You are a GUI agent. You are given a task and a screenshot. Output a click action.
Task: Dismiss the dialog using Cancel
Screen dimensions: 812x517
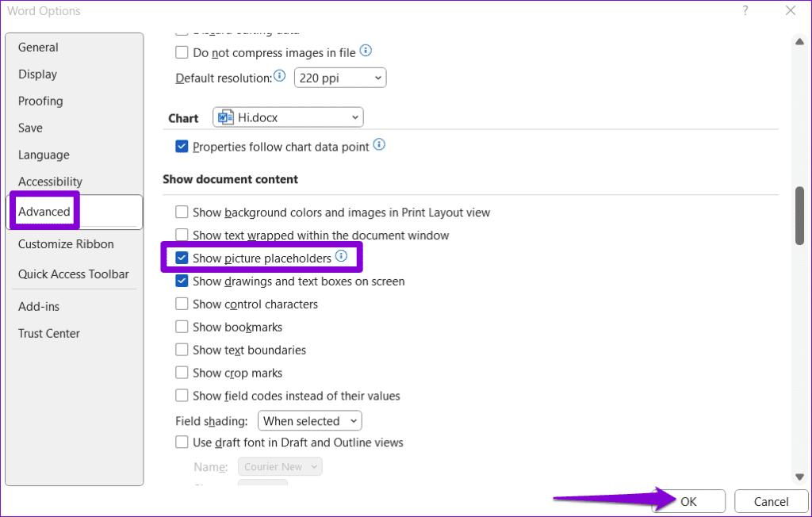(770, 501)
